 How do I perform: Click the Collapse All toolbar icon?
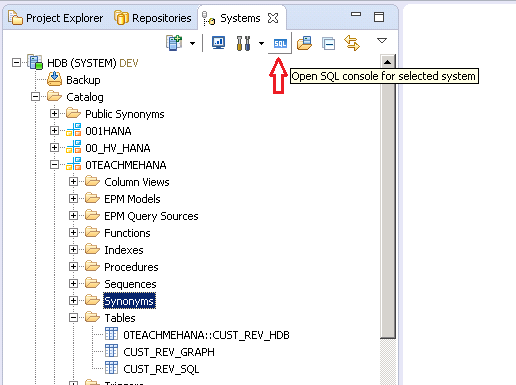[328, 44]
